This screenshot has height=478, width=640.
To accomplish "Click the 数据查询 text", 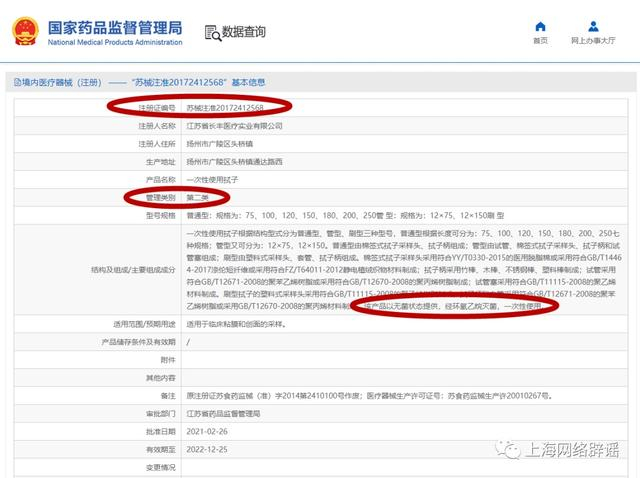I will coord(244,32).
